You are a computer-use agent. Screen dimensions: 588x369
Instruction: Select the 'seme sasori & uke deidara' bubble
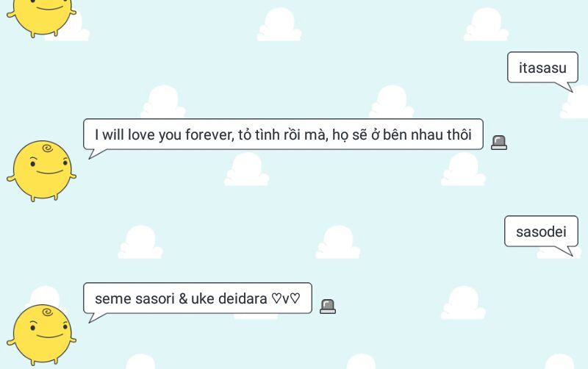tap(198, 298)
